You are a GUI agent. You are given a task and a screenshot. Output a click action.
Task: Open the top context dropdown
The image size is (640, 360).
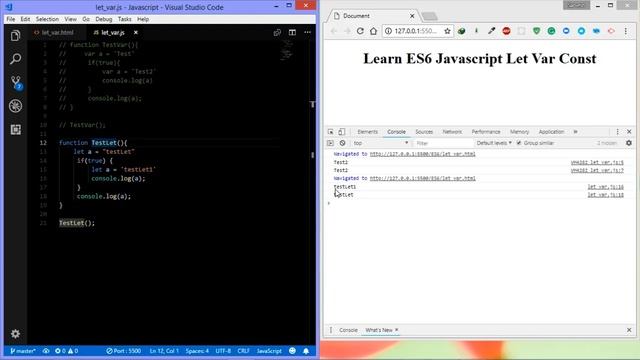coord(380,143)
